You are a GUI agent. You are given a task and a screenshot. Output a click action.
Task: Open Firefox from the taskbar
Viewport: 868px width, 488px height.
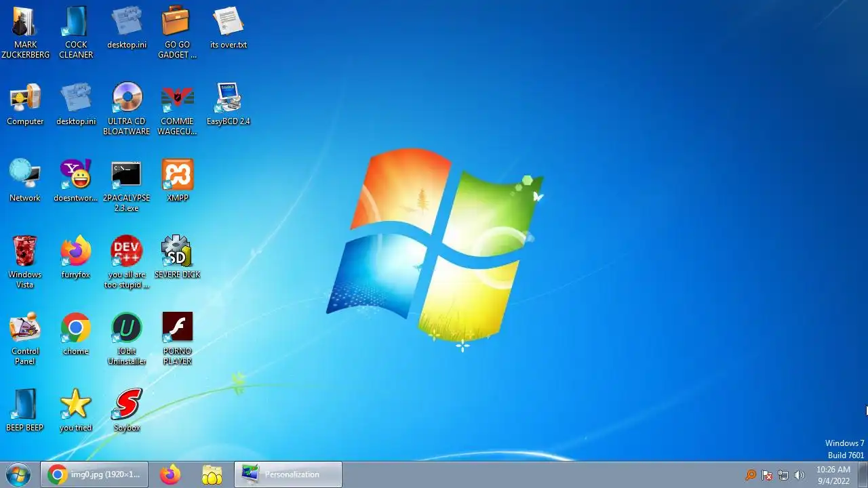coord(170,474)
